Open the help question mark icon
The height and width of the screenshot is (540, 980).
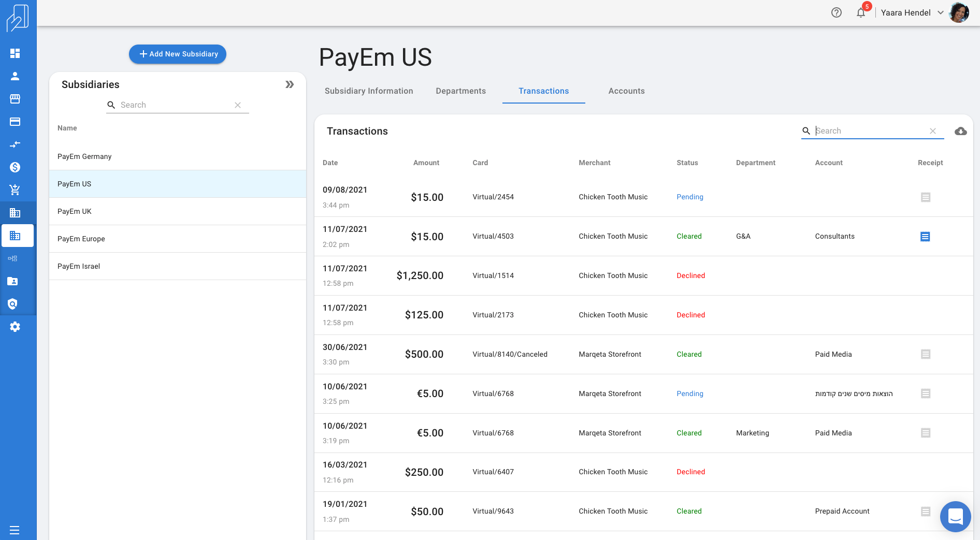pyautogui.click(x=836, y=13)
